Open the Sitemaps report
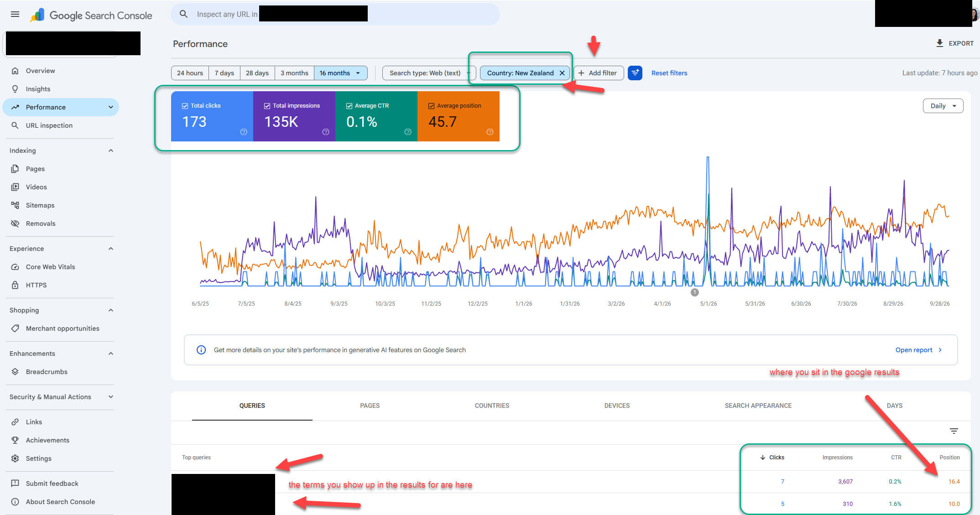Viewport: 980px width, 515px height. [x=40, y=205]
